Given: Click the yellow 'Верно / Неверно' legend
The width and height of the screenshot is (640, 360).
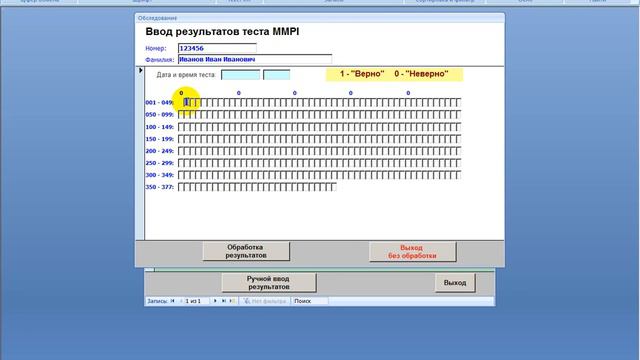Looking at the screenshot, I should coord(394,74).
